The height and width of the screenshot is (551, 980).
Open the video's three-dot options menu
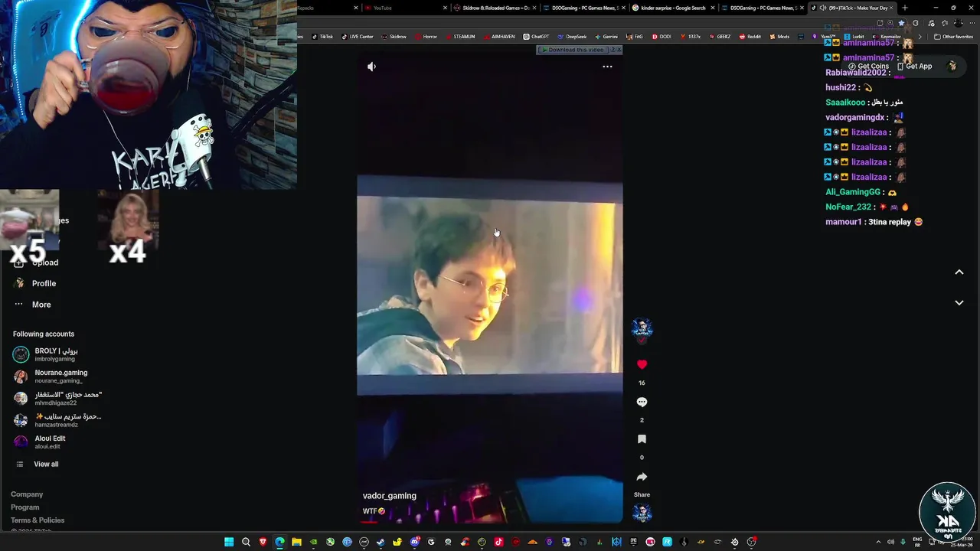[x=607, y=67]
